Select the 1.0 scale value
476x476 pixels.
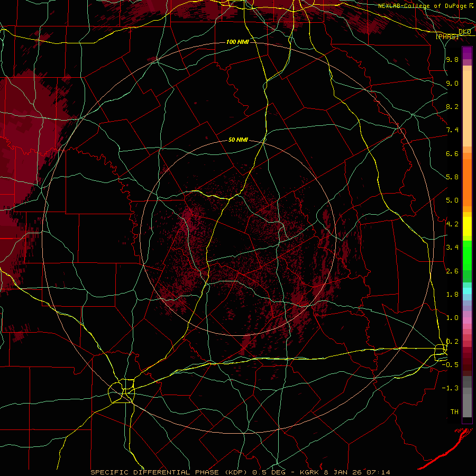(x=452, y=318)
